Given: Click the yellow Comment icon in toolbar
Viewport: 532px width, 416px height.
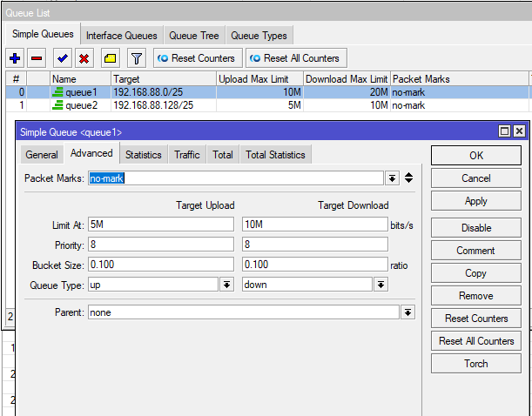Looking at the screenshot, I should [111, 58].
